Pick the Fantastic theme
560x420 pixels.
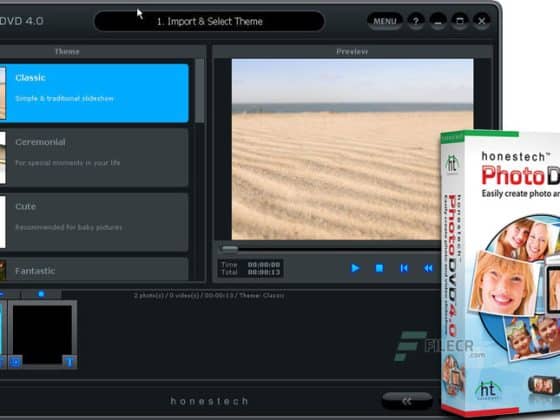(x=94, y=269)
